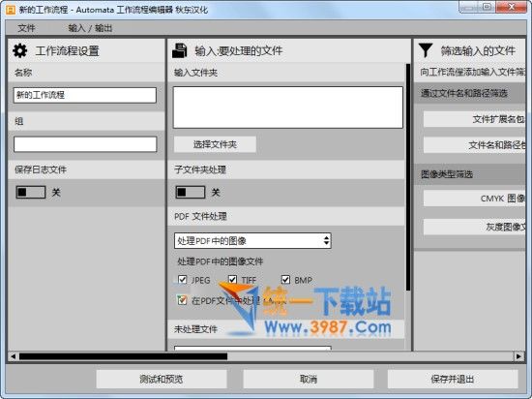532x399 pixels.
Task: Toggle the 保存日志文件 switch
Action: tap(31, 192)
